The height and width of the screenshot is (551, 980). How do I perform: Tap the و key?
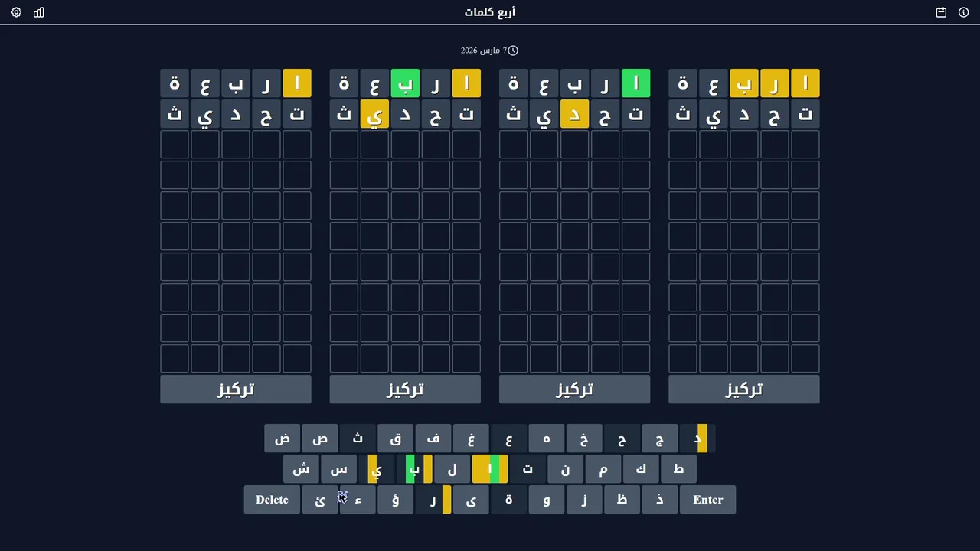546,500
